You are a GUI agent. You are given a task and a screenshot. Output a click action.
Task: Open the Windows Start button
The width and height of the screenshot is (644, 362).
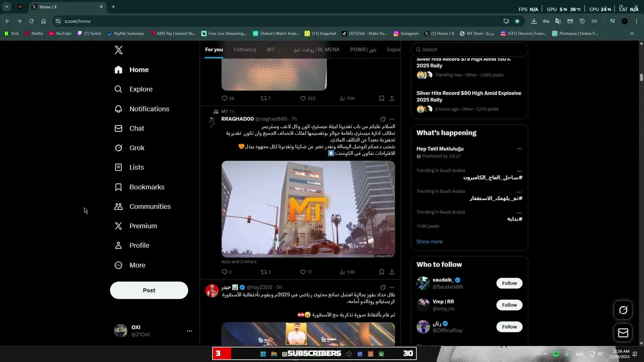click(x=263, y=354)
